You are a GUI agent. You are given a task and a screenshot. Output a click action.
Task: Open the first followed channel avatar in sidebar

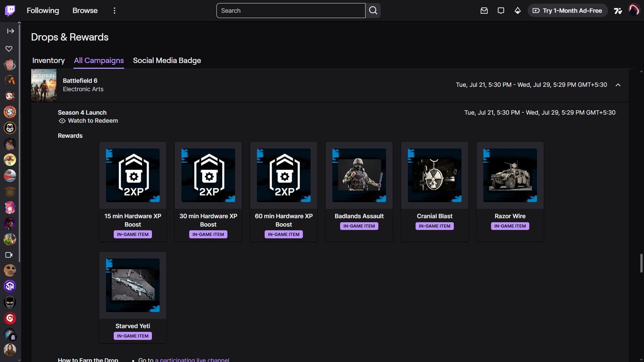10,64
